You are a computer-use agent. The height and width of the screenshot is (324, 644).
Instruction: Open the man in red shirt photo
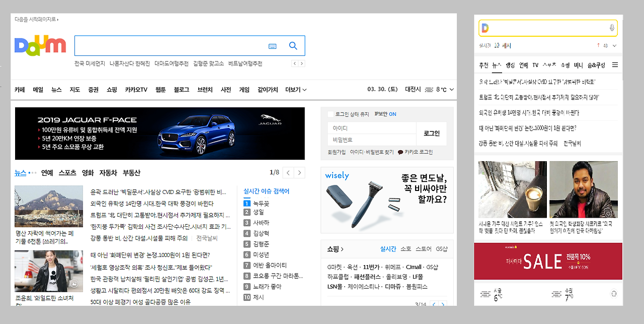click(584, 189)
